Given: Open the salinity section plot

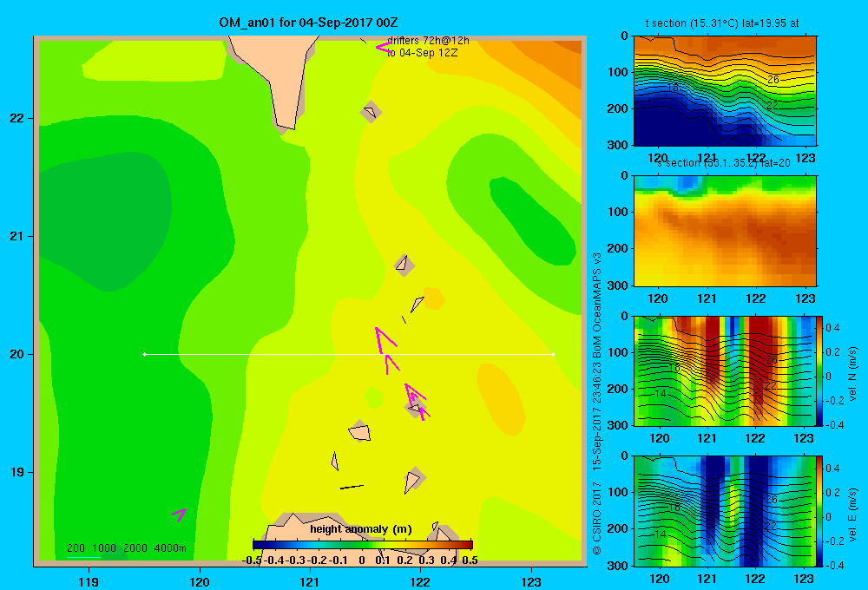Looking at the screenshot, I should 725,231.
